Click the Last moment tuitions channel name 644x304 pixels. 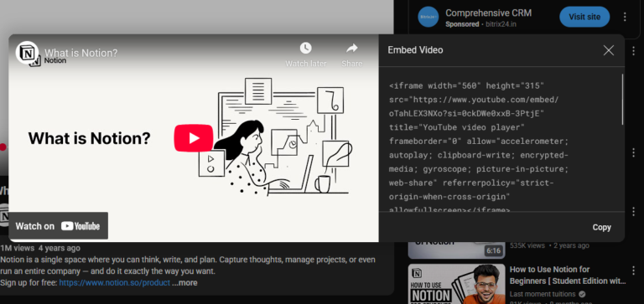click(543, 294)
